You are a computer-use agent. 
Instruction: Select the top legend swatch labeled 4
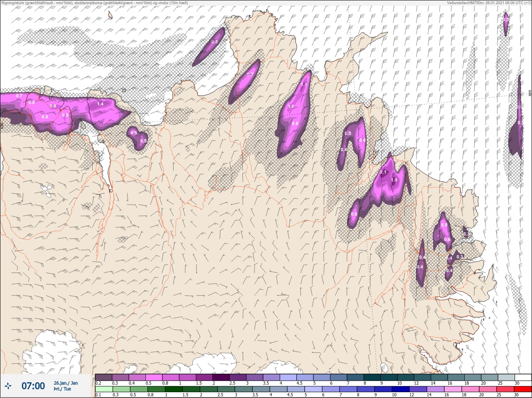(288, 377)
